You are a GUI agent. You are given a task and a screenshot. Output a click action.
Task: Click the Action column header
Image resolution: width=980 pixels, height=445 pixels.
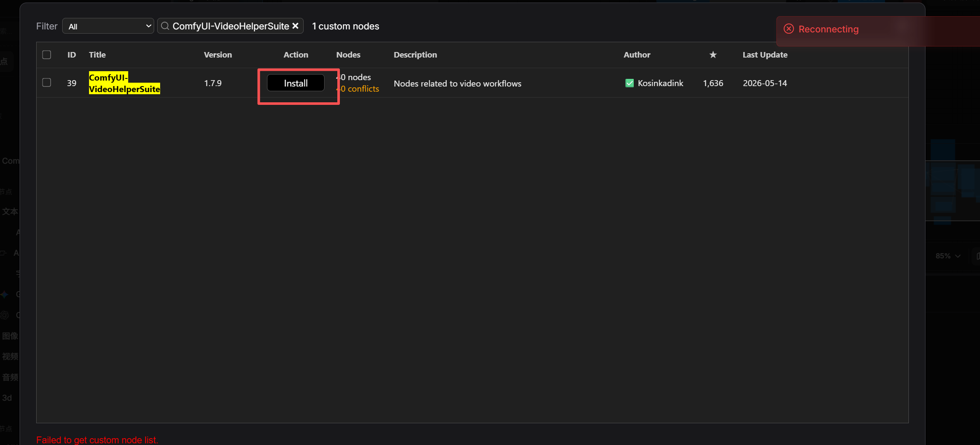pos(296,55)
